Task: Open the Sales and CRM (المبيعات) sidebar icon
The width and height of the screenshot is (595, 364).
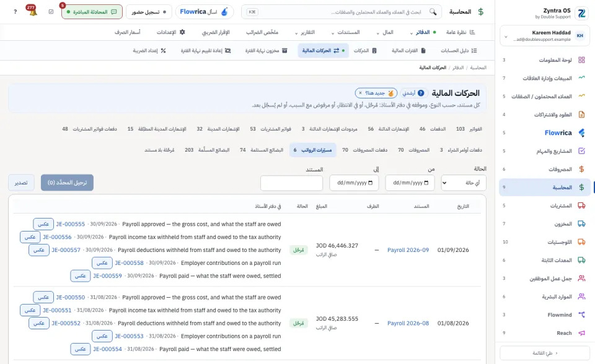Action: [581, 78]
